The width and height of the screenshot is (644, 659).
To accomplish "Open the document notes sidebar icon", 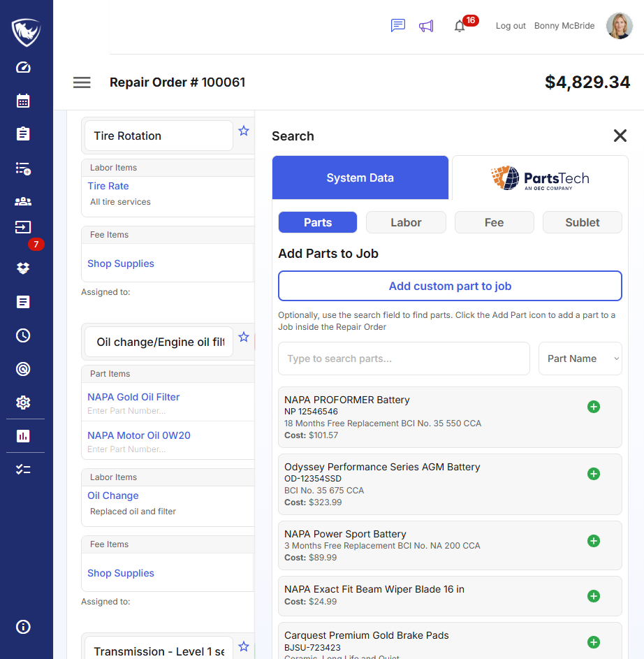I will click(x=23, y=302).
